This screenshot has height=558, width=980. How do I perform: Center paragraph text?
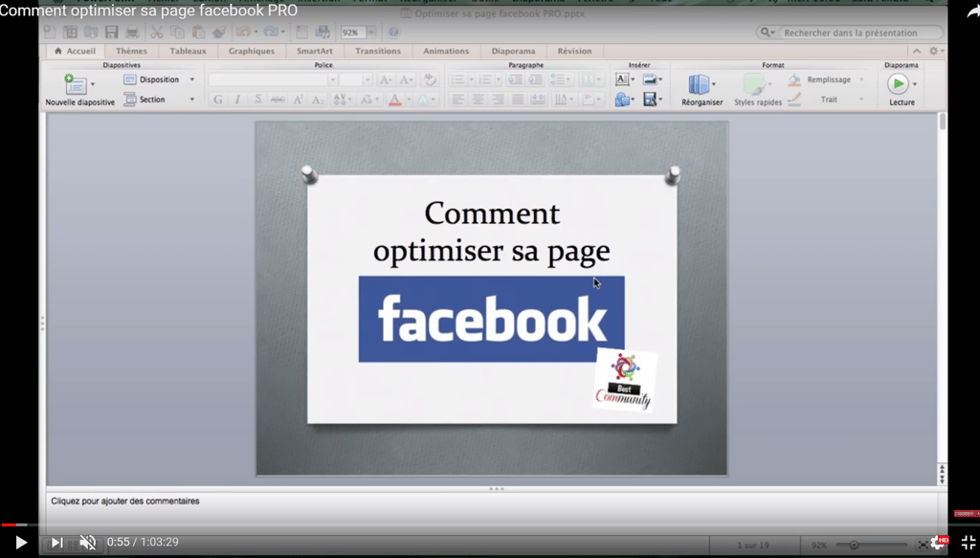(478, 100)
